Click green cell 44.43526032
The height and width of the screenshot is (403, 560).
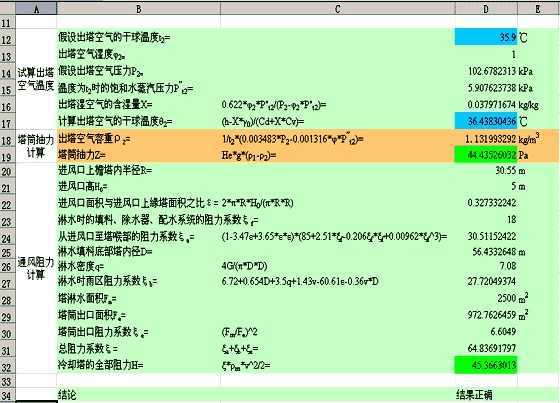pyautogui.click(x=486, y=155)
